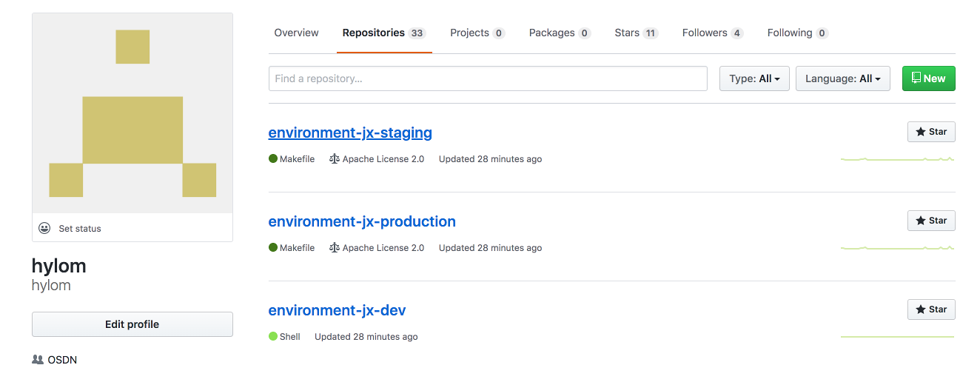The width and height of the screenshot is (980, 365).
Task: Click the people icon next to OSDN
Action: coord(38,360)
